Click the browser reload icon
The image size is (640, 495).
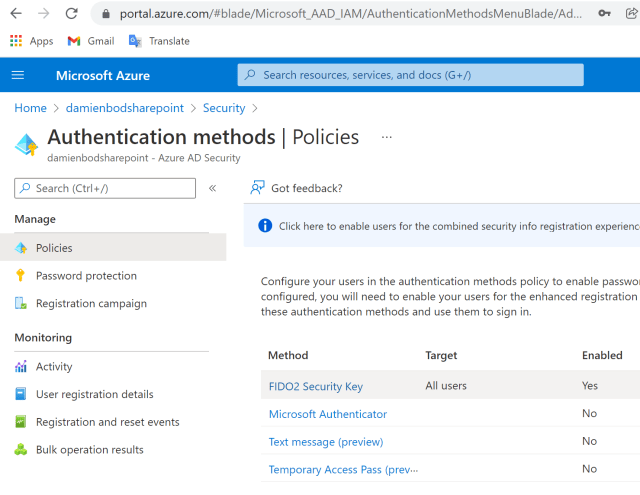click(x=71, y=14)
